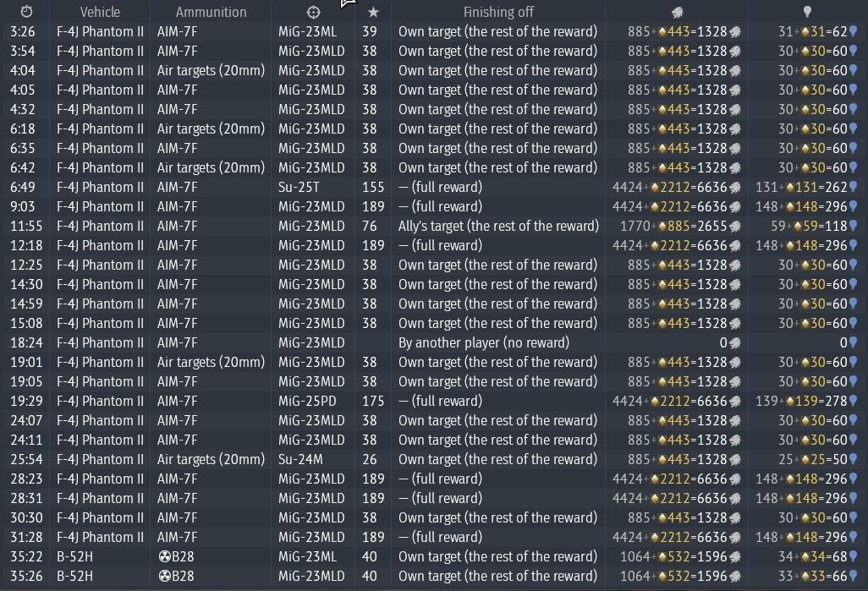
Task: Click the research points lightbulb header icon
Action: [x=807, y=12]
